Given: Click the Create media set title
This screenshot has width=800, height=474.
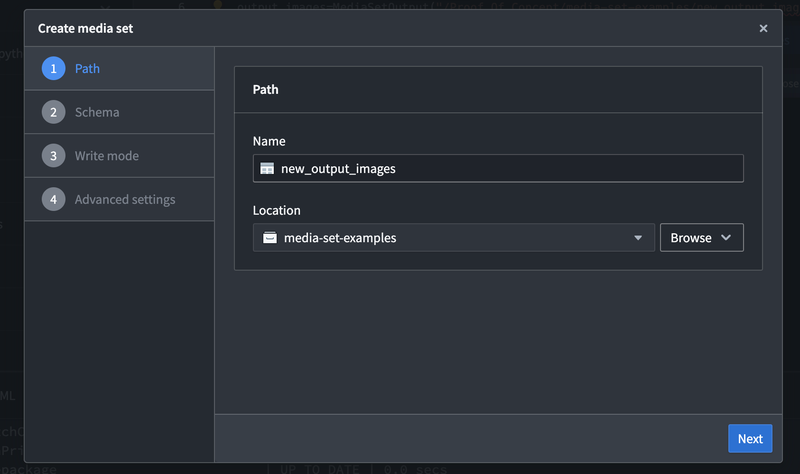Looking at the screenshot, I should 85,29.
